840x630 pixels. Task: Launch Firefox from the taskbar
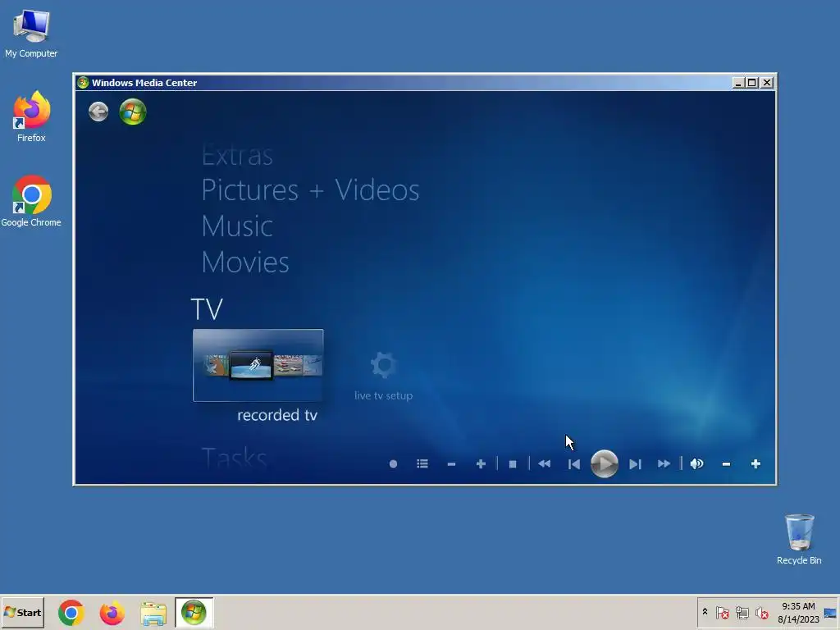(x=112, y=613)
